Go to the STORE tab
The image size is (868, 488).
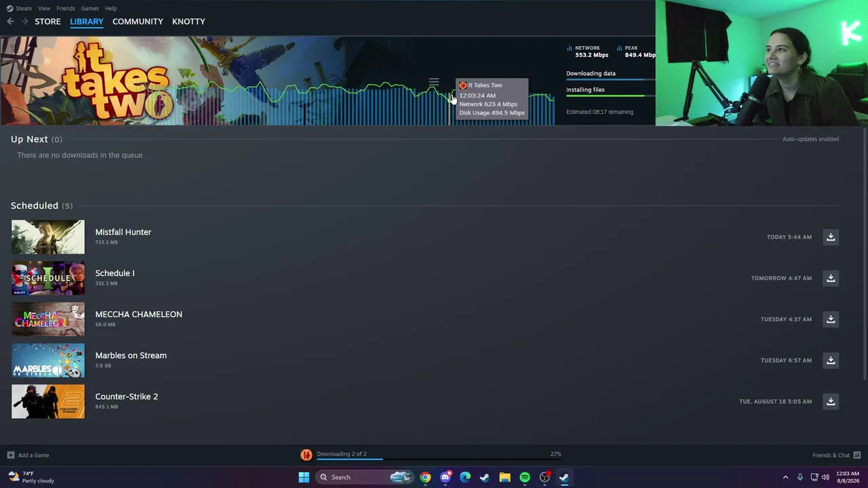[x=47, y=22]
